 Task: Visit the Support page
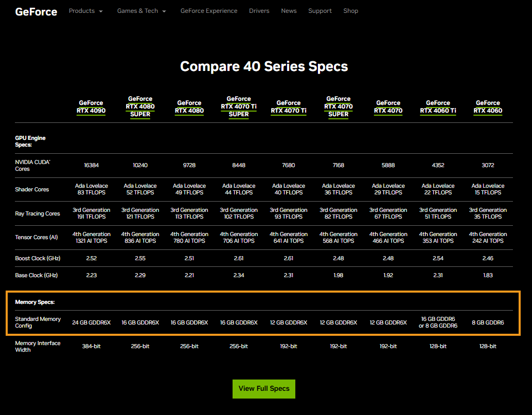coord(320,11)
